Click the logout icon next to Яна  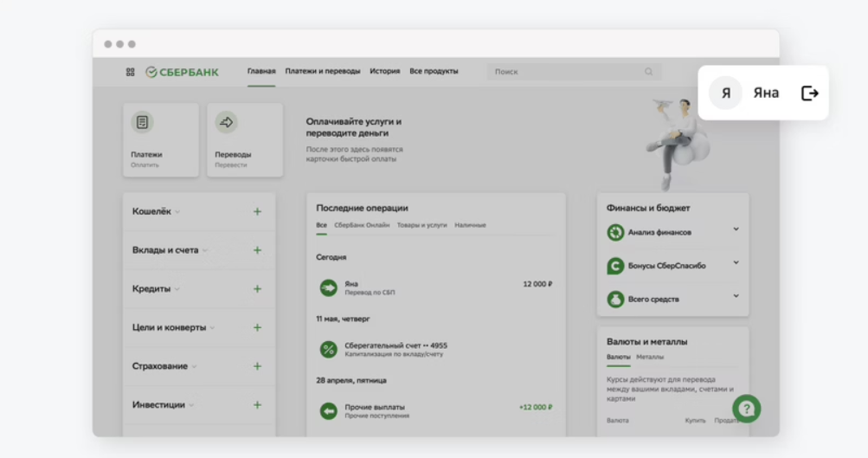[809, 94]
